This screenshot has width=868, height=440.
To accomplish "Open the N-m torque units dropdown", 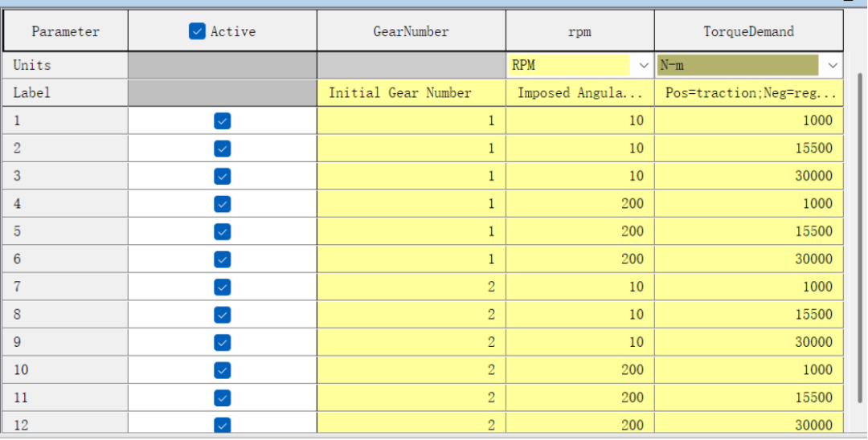I will pos(832,65).
